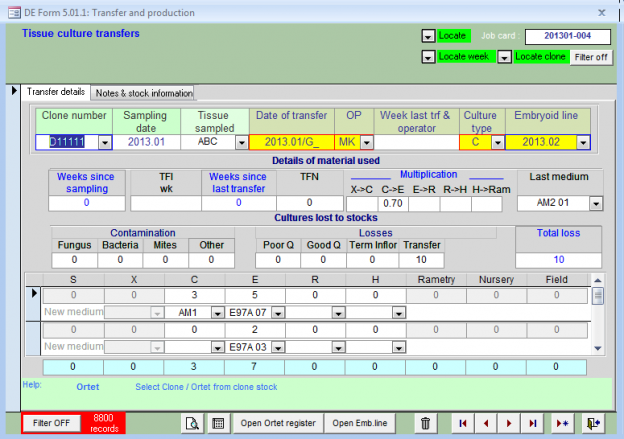This screenshot has width=624, height=439.
Task: Open the Last medium AM2 01 dropdown
Action: click(x=596, y=203)
